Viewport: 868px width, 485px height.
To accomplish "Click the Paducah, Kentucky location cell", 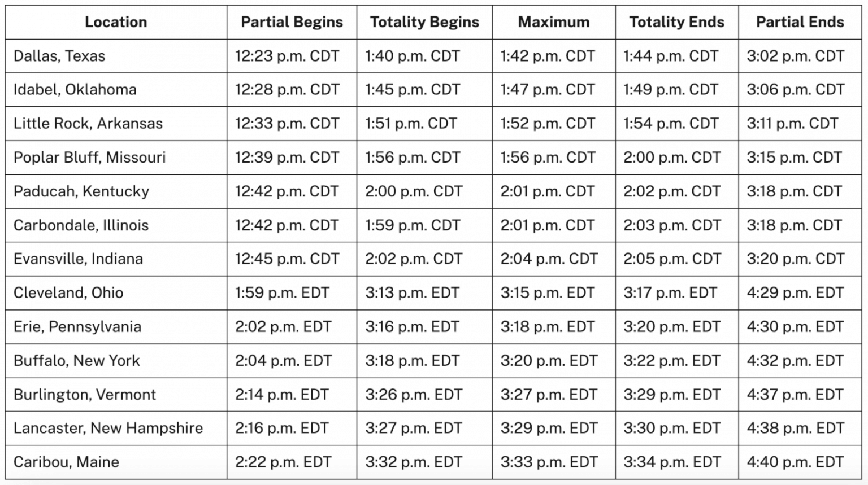I will (x=81, y=191).
